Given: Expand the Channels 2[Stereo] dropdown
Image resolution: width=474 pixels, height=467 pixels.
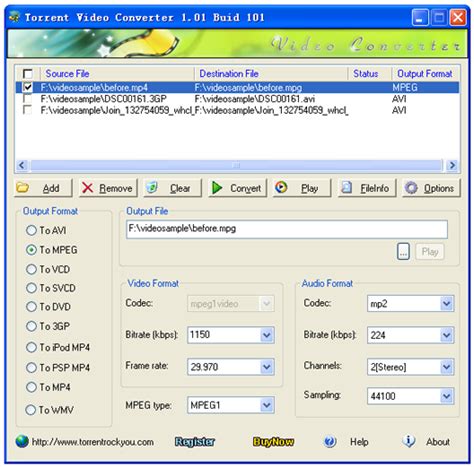Looking at the screenshot, I should coord(447,367).
